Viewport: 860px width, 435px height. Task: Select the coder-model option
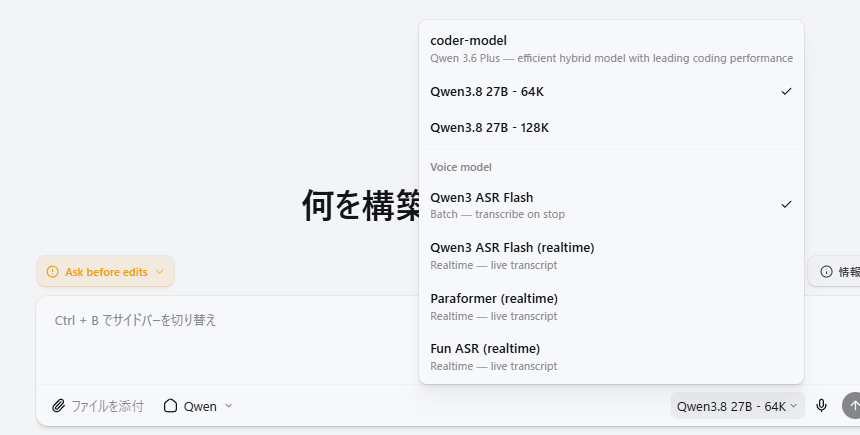tap(611, 49)
